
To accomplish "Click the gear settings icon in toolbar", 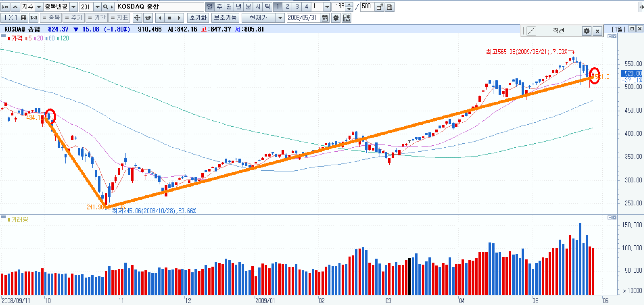I will pyautogui.click(x=336, y=18).
